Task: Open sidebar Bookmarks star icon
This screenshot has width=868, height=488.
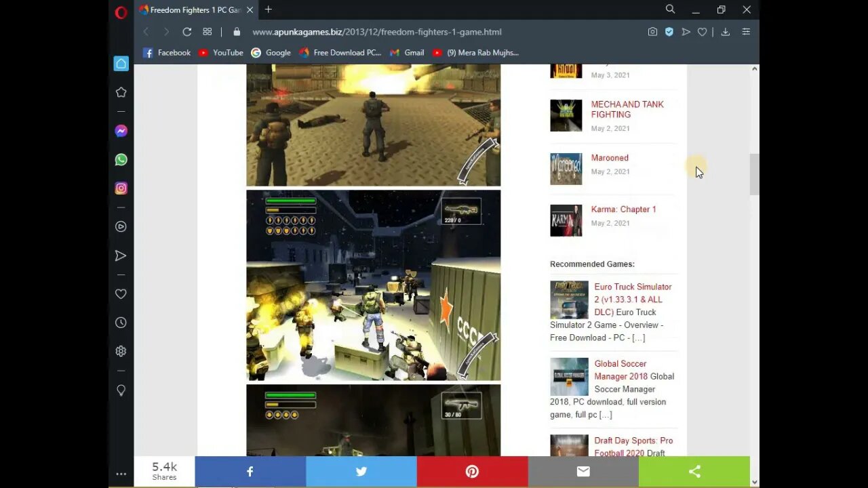Action: [x=121, y=92]
